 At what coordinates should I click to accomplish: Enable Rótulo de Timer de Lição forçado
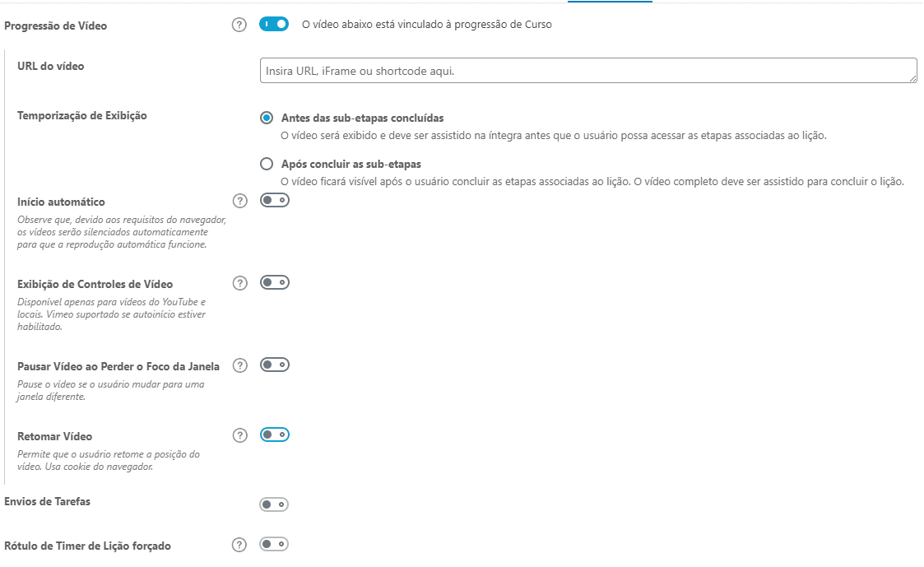tap(274, 545)
